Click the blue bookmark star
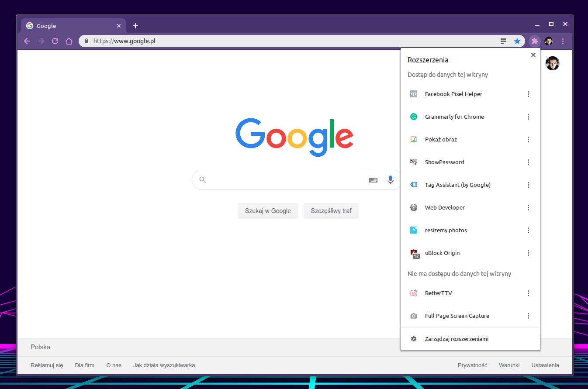Screen dimensions: 588x389 pyautogui.click(x=517, y=41)
